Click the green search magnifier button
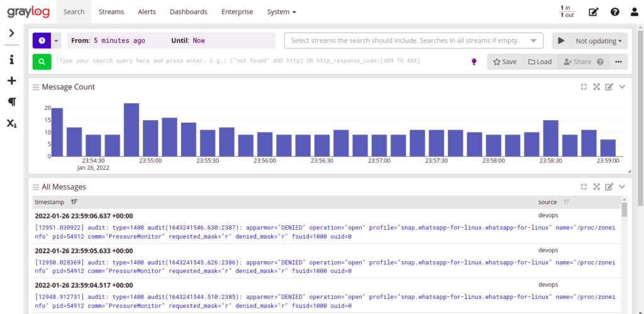The image size is (644, 314). 42,61
